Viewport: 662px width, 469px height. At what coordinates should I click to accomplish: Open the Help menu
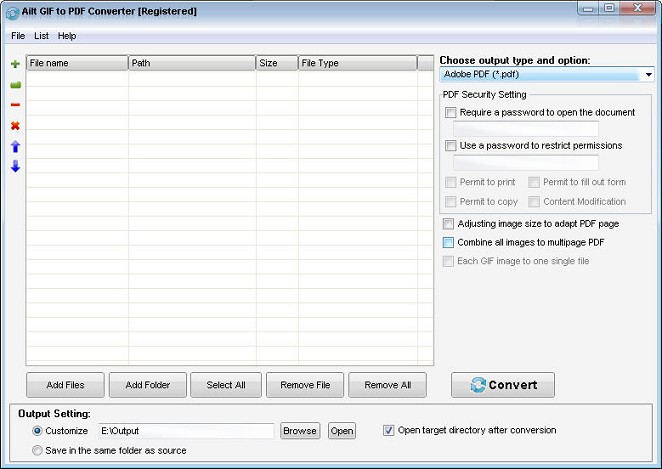(x=67, y=36)
